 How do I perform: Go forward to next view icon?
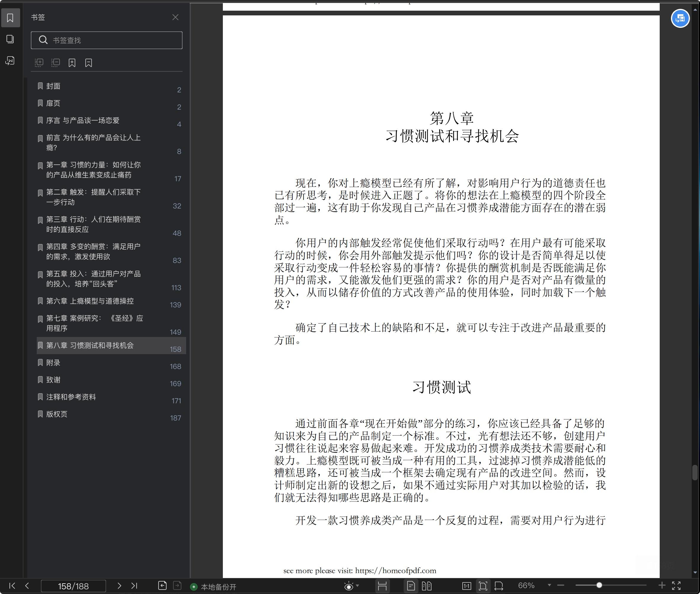tap(177, 586)
